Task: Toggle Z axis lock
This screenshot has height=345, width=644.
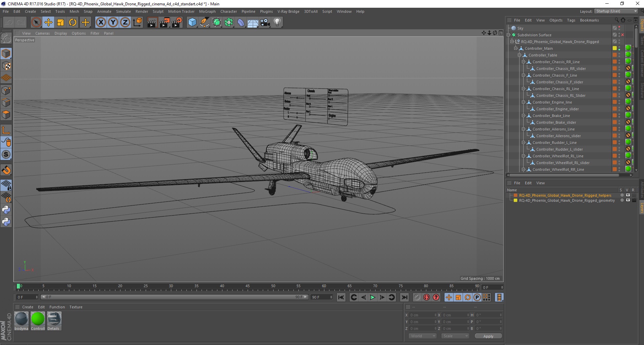Action: pos(125,23)
